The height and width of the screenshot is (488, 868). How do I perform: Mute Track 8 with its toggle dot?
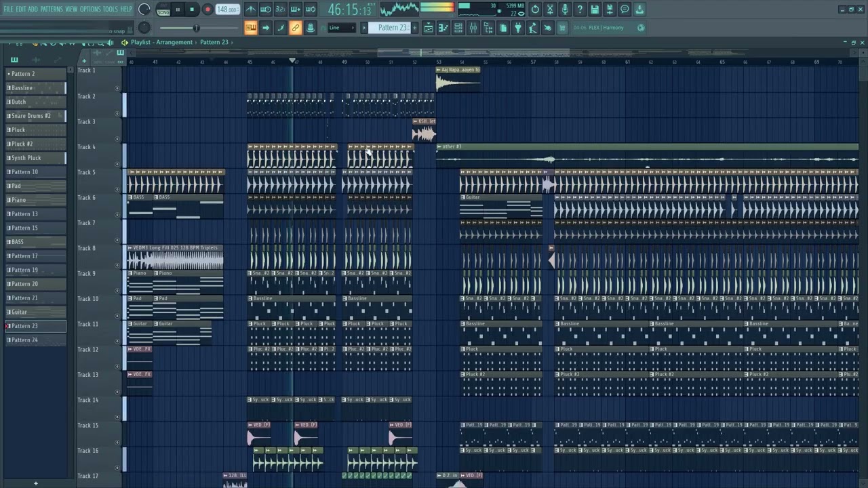click(117, 265)
